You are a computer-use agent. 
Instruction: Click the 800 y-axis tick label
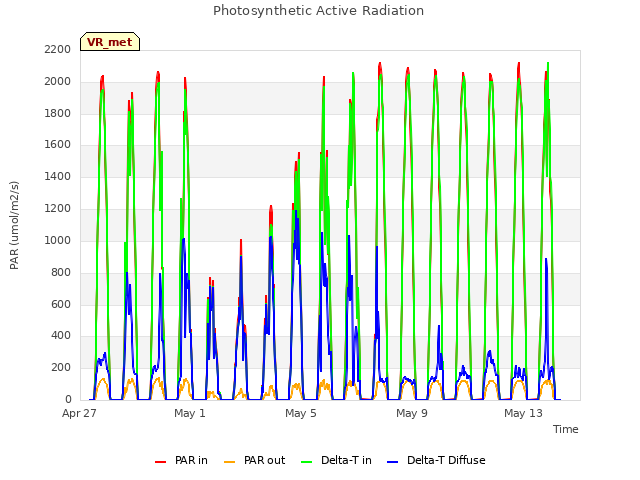61,272
